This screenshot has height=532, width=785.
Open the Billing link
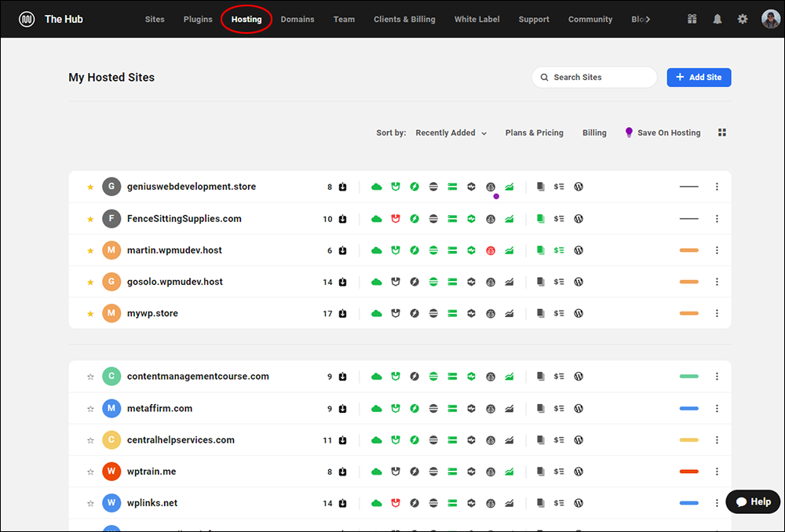coord(594,133)
